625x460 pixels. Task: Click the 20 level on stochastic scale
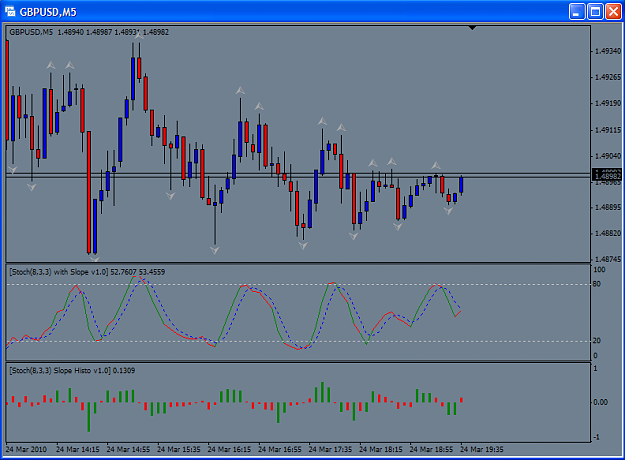[597, 340]
